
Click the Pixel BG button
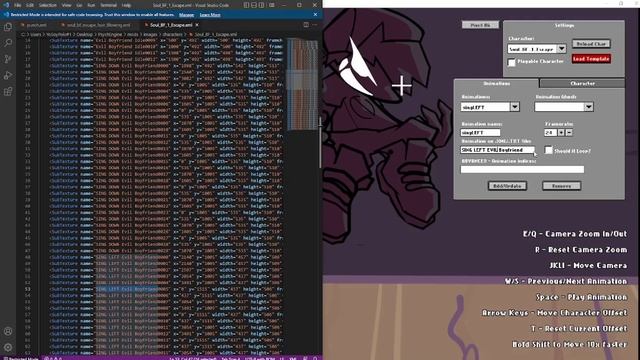point(480,25)
